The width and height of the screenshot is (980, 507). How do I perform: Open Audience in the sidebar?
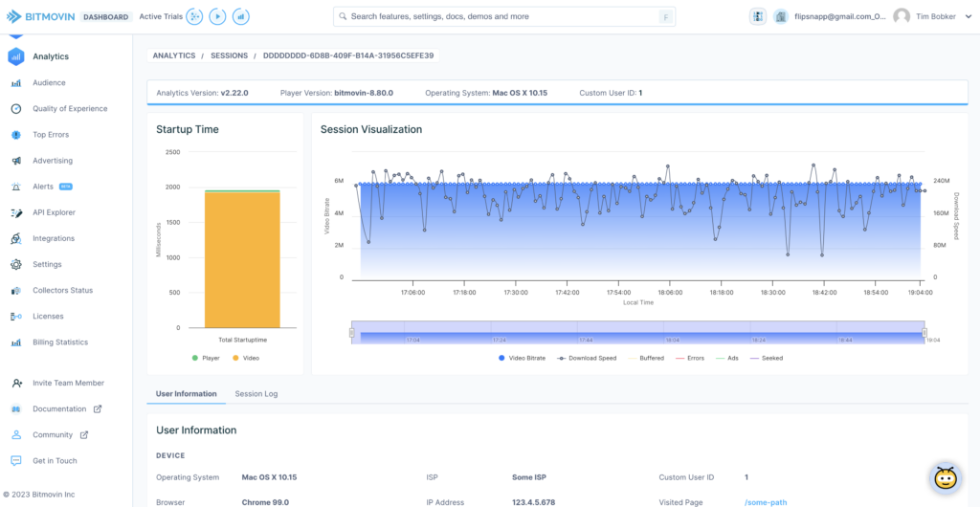coord(49,83)
